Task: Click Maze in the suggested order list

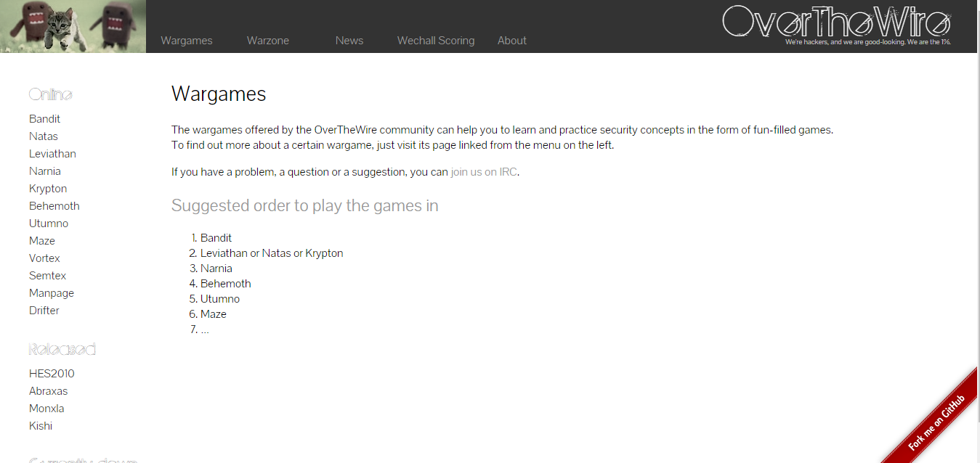Action: (214, 314)
